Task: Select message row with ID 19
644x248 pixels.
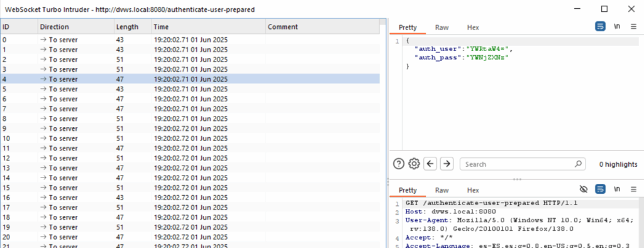Action: 190,227
